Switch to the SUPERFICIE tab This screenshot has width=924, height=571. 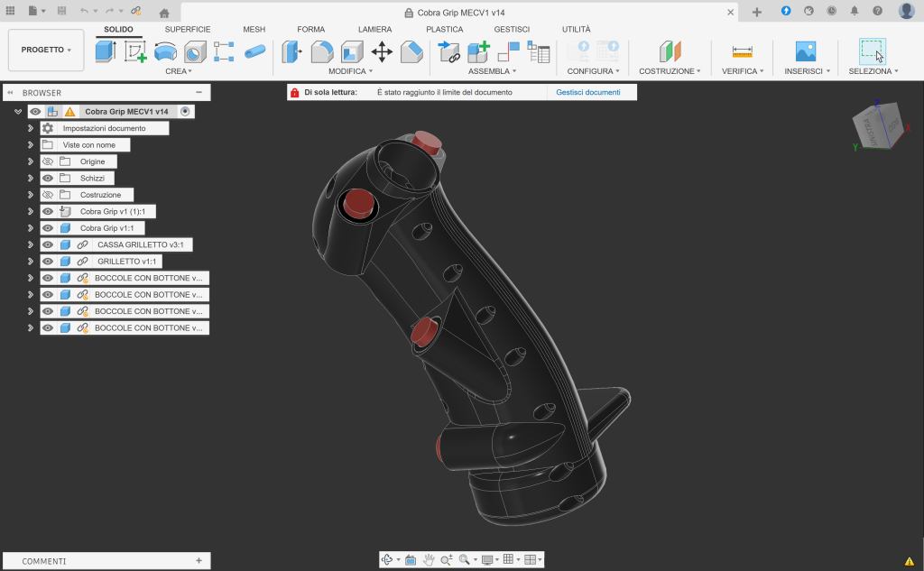pyautogui.click(x=187, y=29)
